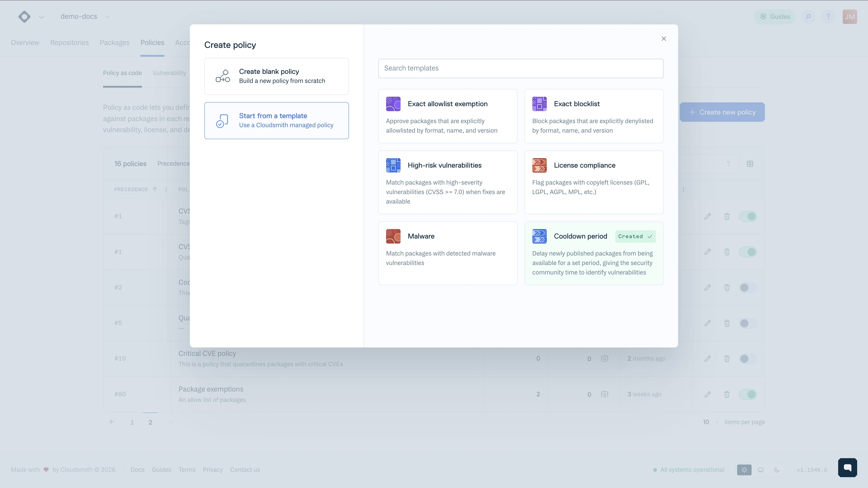The height and width of the screenshot is (488, 868).
Task: Click the Cloudsmith logo
Action: pos(24,16)
